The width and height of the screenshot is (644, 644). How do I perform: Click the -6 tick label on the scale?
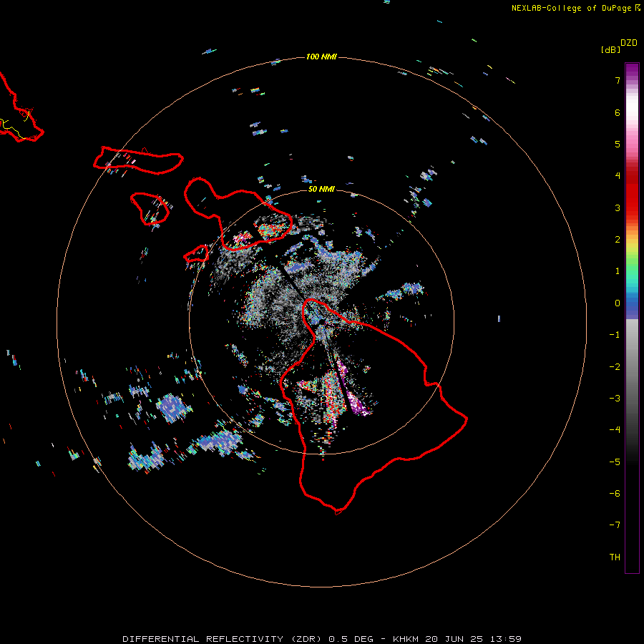coord(615,494)
